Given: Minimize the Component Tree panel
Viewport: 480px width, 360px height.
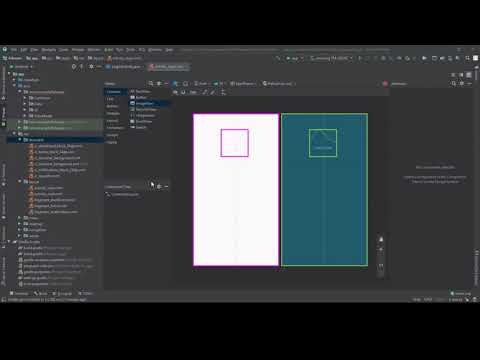Looking at the screenshot, I should click(166, 186).
